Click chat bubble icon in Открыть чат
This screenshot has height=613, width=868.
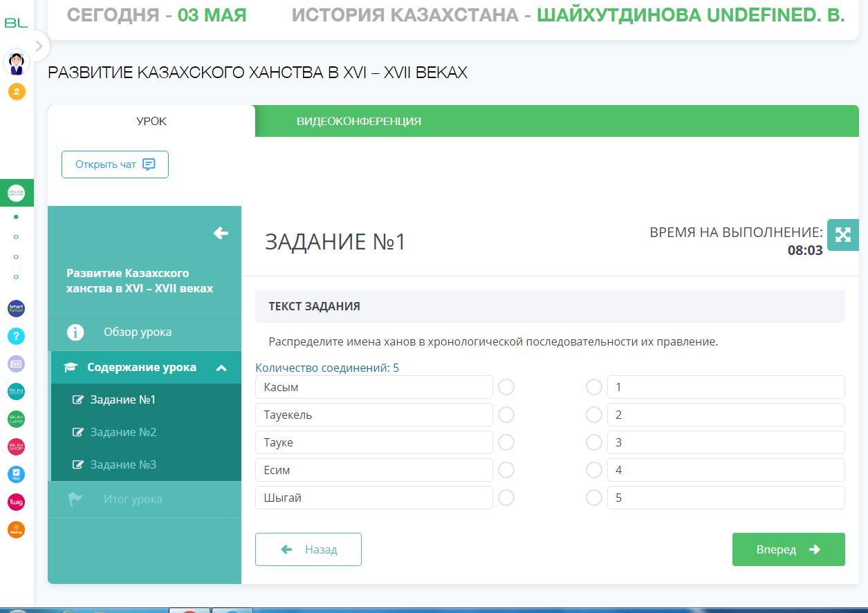149,164
